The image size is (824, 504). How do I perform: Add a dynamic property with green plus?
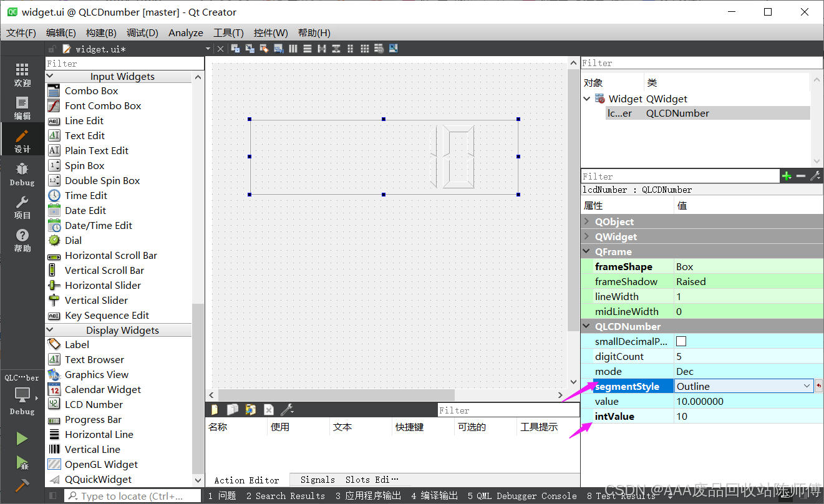(x=787, y=177)
